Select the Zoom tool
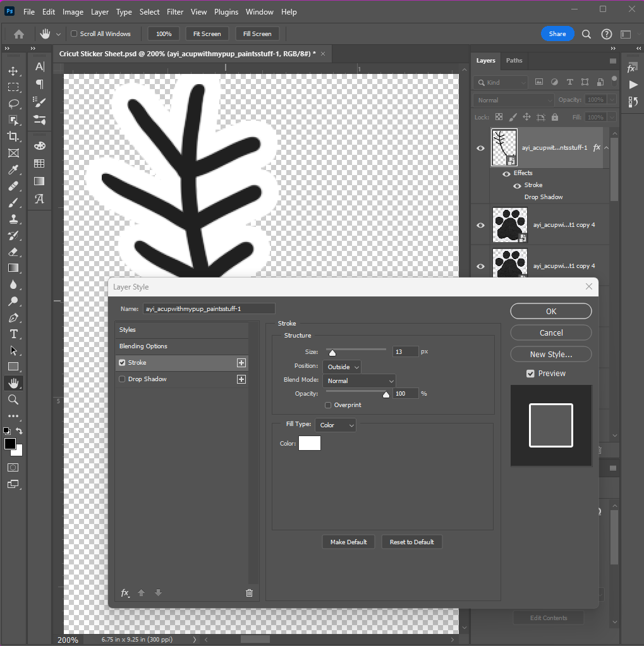Screen dimensions: 644x646 tap(13, 399)
